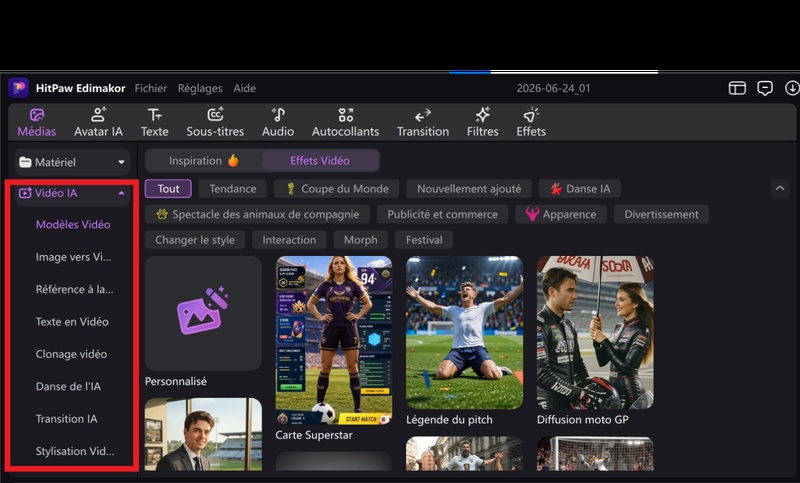Open the feedback chat bubble icon

[x=765, y=88]
